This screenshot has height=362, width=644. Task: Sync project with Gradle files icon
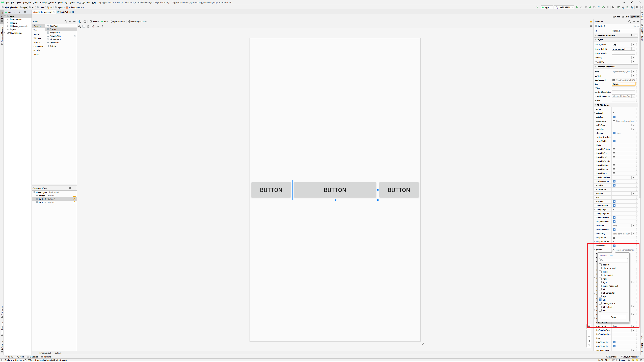coord(623,7)
